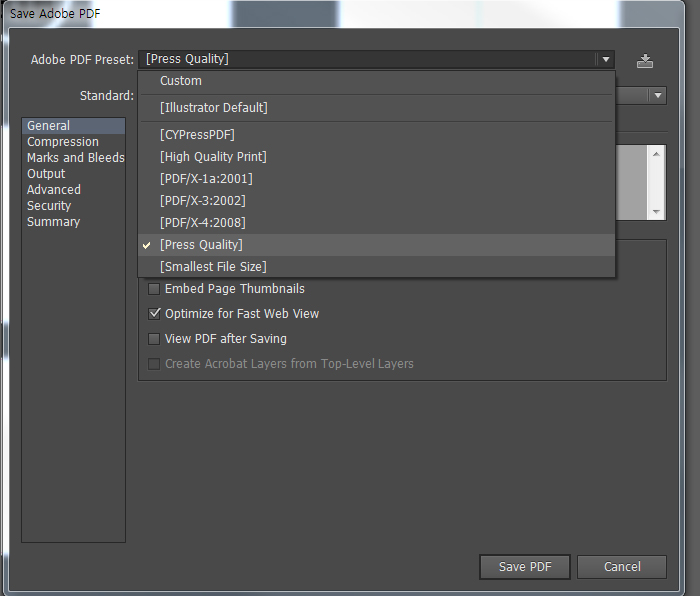The image size is (700, 596).
Task: Go to Marks and Bleeds category
Action: (73, 158)
